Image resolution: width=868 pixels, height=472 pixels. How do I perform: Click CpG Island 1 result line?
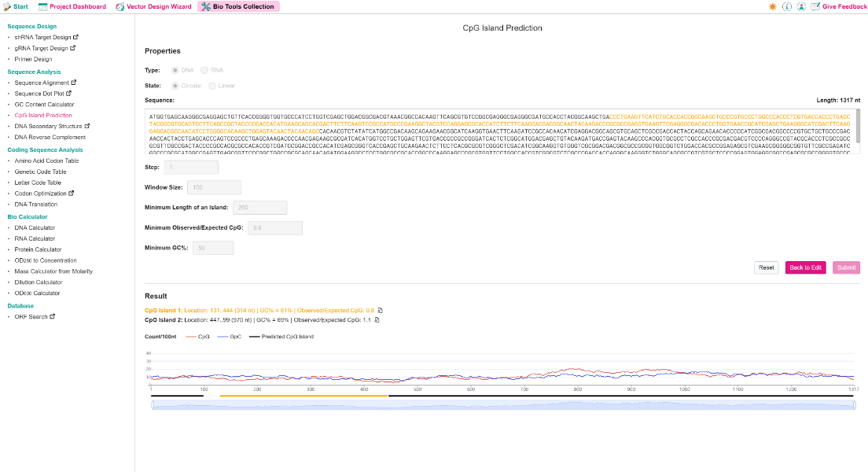pos(259,310)
